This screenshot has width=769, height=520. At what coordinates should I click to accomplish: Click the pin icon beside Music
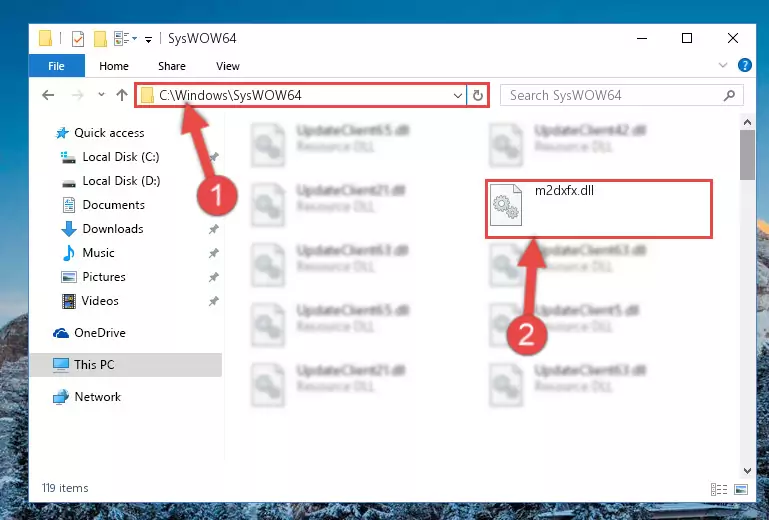213,253
